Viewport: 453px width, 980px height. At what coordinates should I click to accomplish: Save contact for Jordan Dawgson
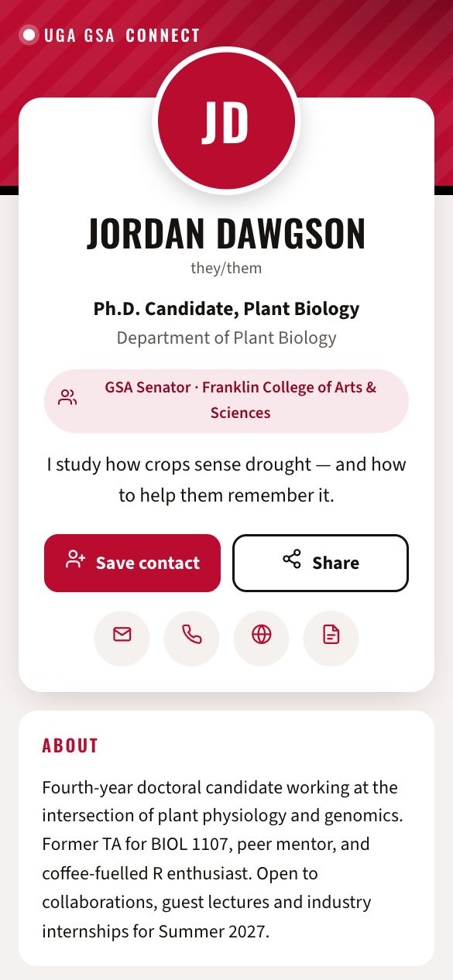[132, 563]
